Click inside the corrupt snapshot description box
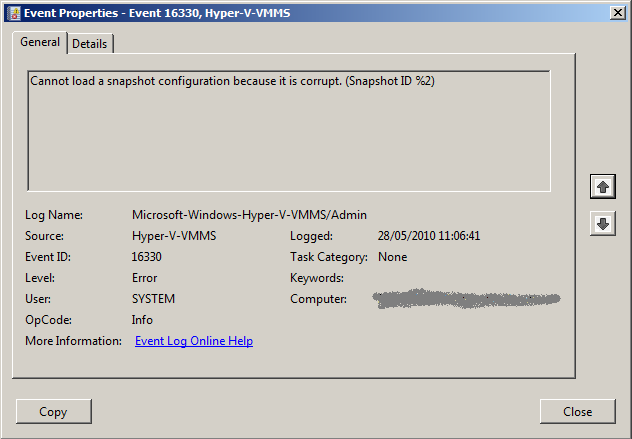 coord(288,130)
